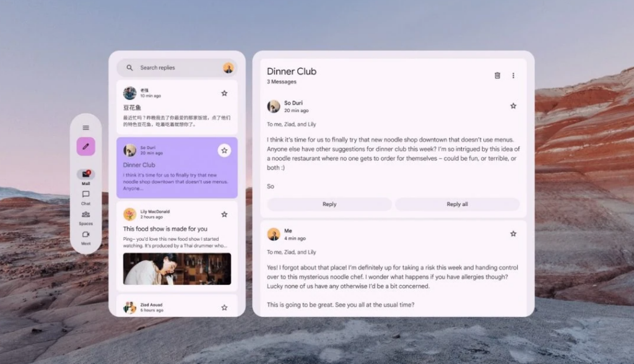Star So Duri's message in thread
This screenshot has height=364, width=634.
point(513,106)
